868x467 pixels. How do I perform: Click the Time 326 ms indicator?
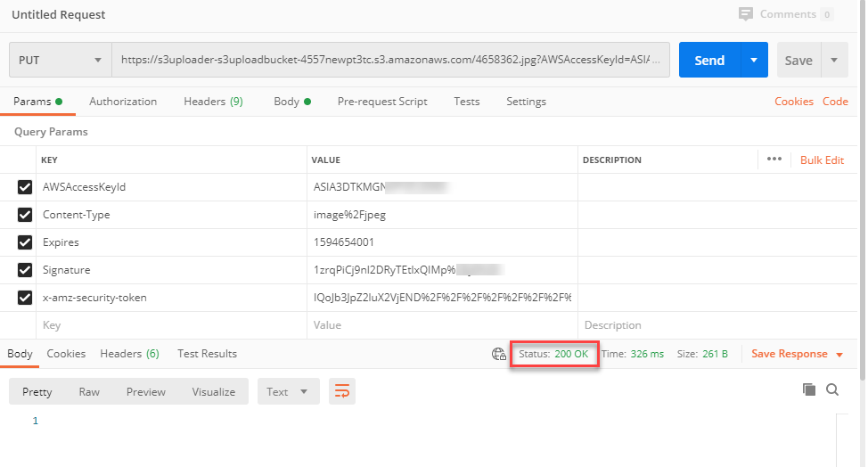click(x=633, y=354)
